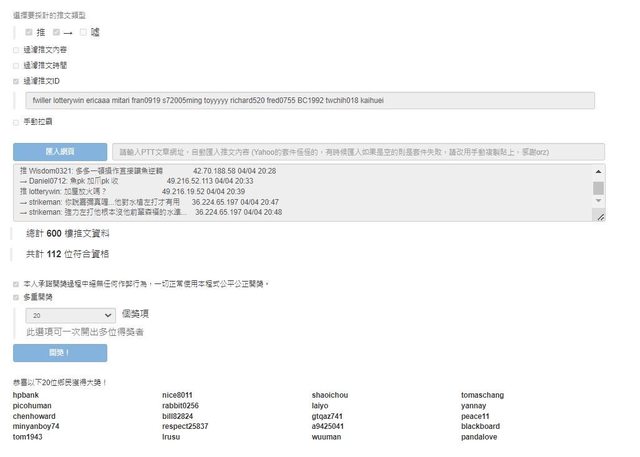640x457 pixels.
Task: Focus the PTT article URL input box
Action: coord(357,151)
